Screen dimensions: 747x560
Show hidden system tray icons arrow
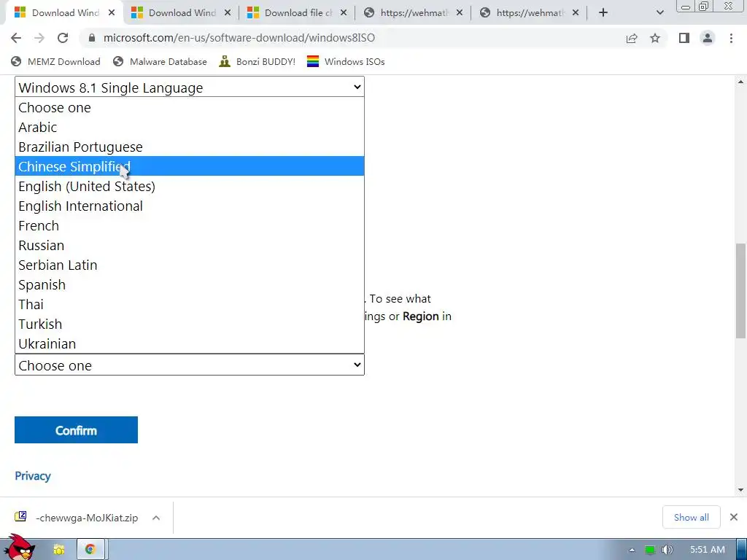[x=632, y=550]
